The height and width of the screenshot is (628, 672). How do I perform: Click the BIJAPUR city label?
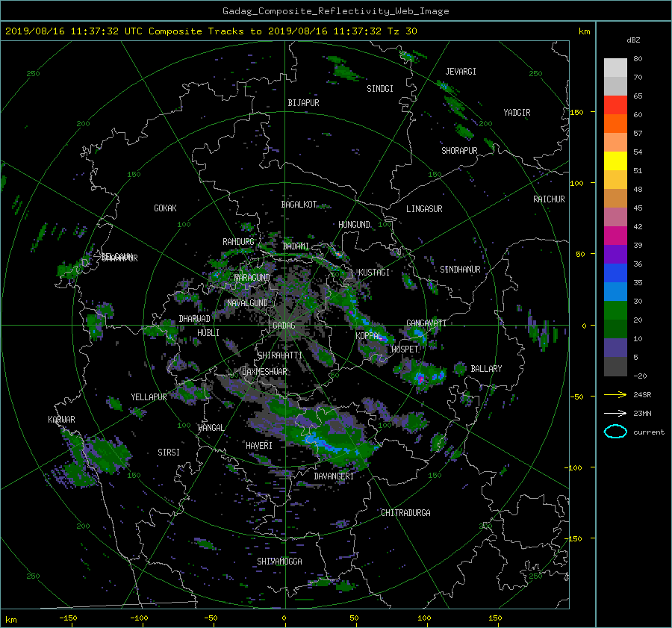click(x=303, y=103)
